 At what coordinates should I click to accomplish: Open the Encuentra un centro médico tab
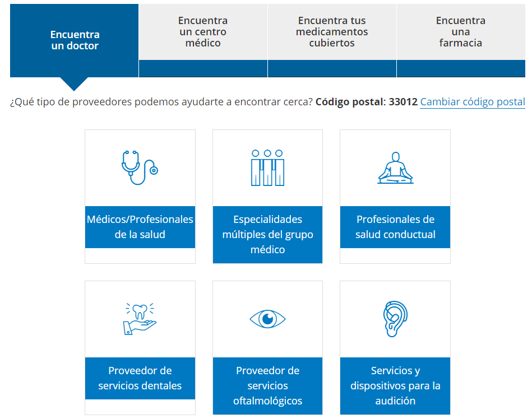[203, 32]
